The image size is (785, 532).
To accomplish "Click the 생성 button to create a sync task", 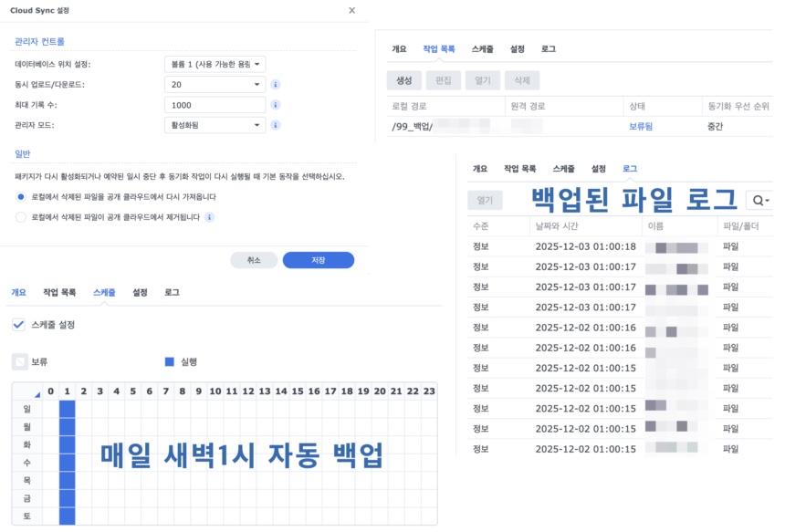I will click(404, 80).
